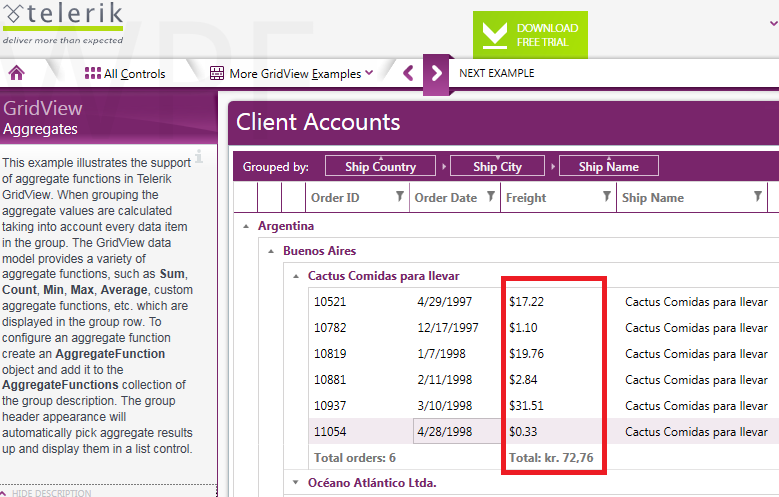Open filter for Order Date column
Screen dimensions: 779x497
490,197
